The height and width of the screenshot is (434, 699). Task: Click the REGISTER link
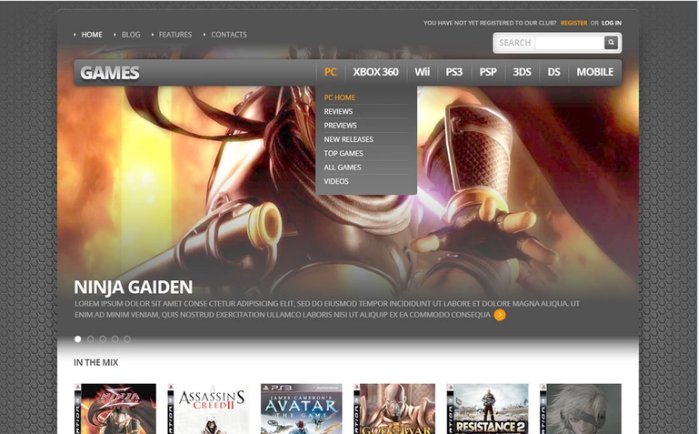(x=574, y=23)
